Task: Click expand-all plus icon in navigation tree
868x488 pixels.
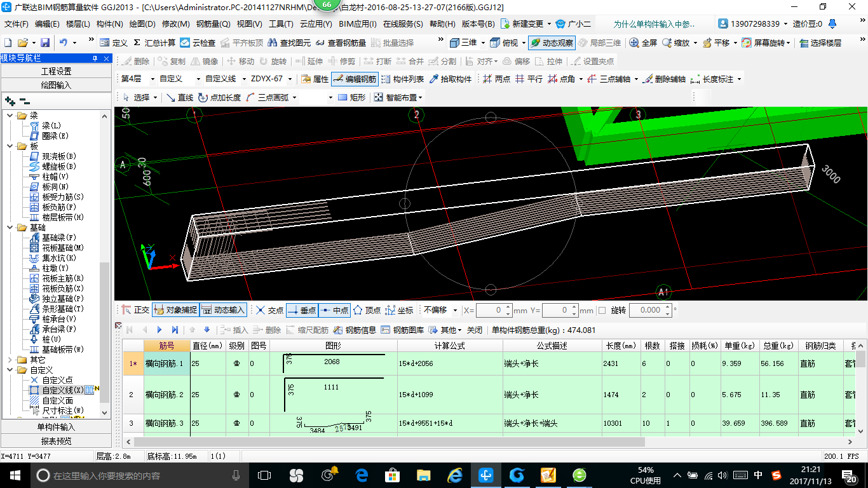Action: pos(10,101)
